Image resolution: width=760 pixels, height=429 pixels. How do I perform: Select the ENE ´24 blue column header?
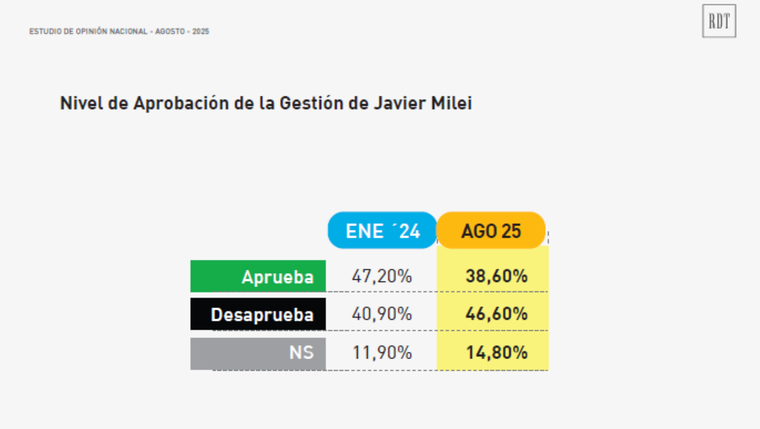pos(382,231)
